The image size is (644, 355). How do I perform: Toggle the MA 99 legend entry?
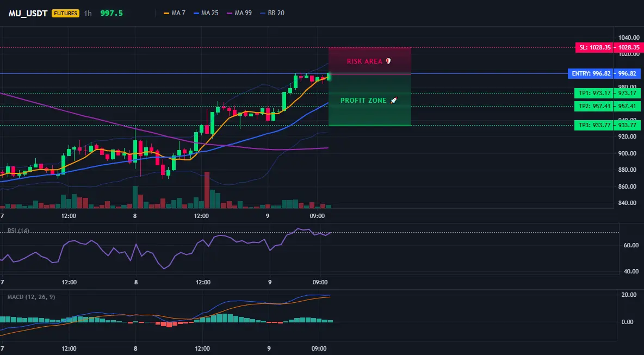239,13
